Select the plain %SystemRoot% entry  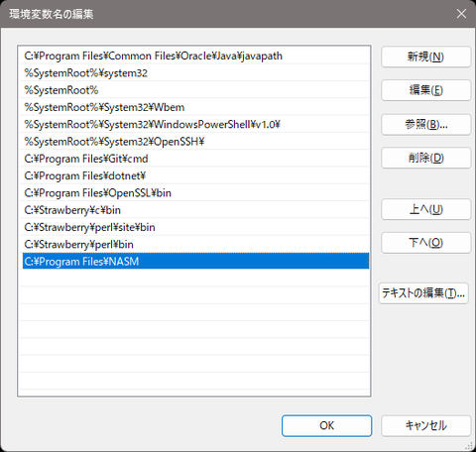(194, 90)
